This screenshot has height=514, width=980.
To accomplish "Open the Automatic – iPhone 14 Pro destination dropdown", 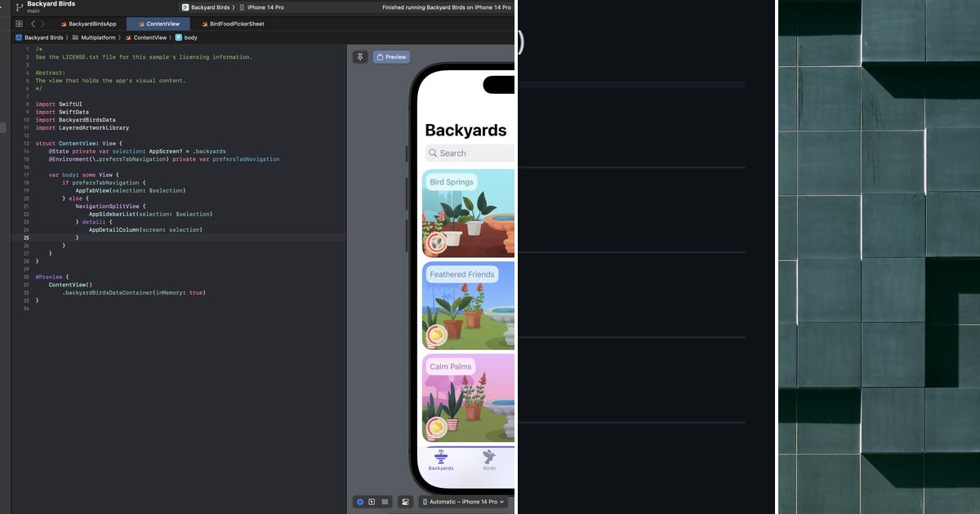I will 463,502.
